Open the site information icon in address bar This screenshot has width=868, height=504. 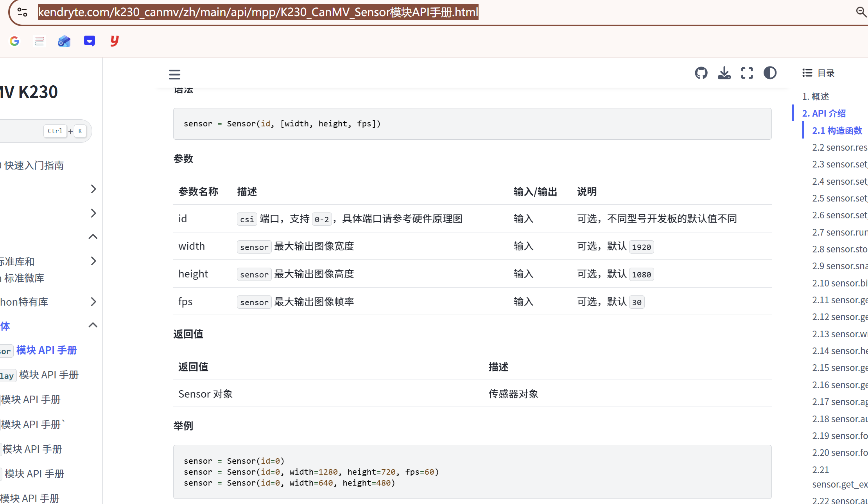click(22, 12)
